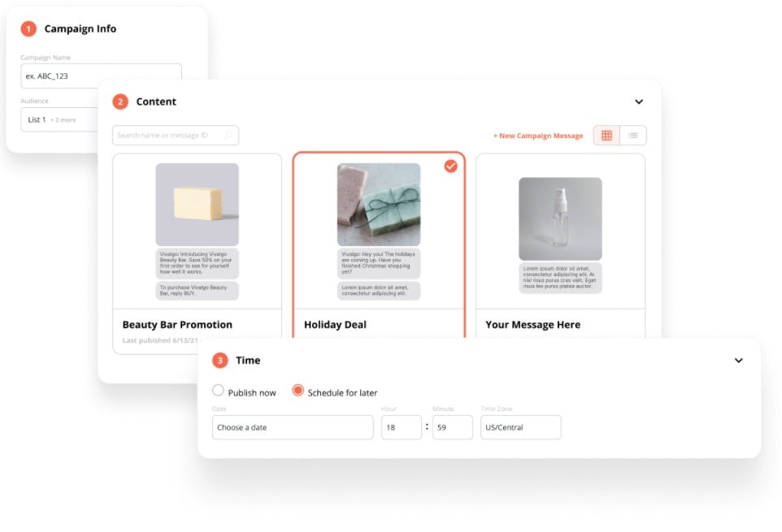Click the Choose a date field
Image resolution: width=782 pixels, height=532 pixels.
click(293, 427)
